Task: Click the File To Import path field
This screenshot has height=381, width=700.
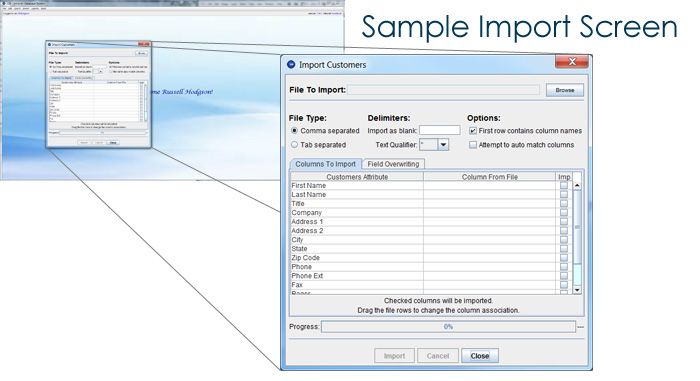Action: (443, 90)
